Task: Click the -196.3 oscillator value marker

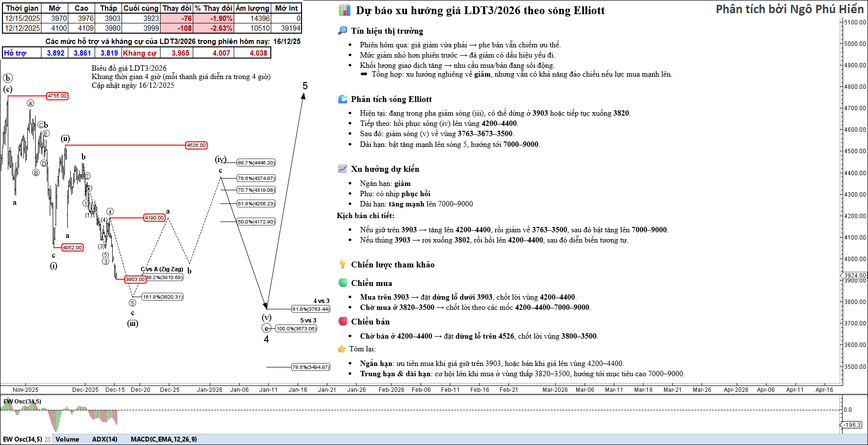Action: (852, 425)
